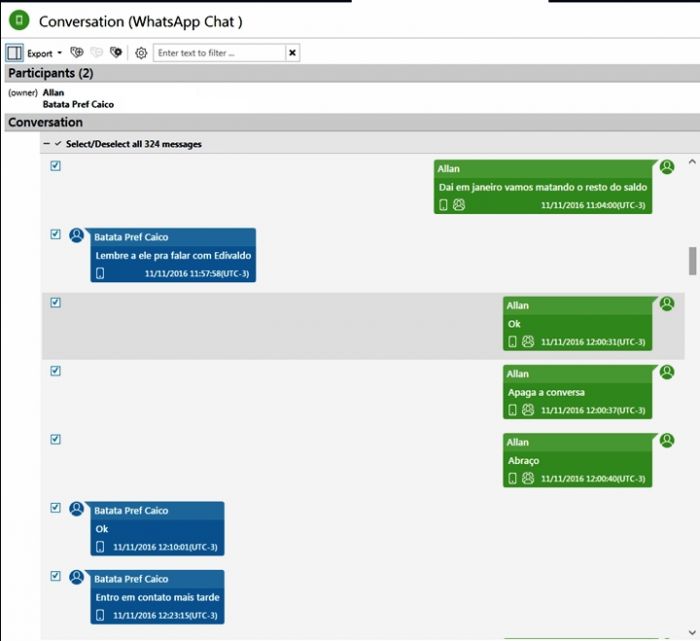Click Batata's avatar beside 'Entro em contato' message
The height and width of the screenshot is (641, 700).
tap(76, 577)
